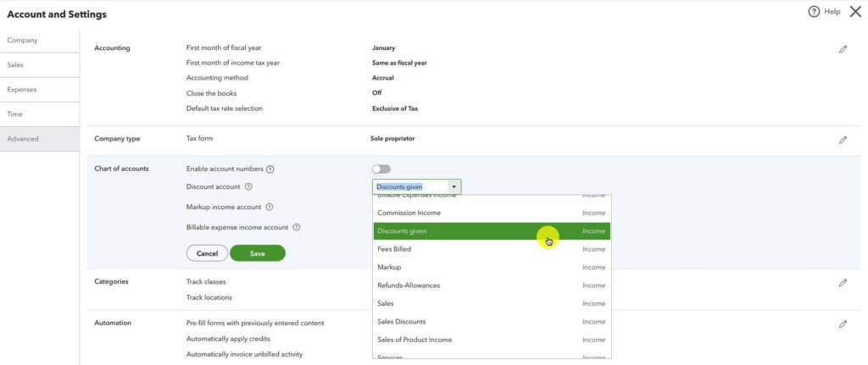The height and width of the screenshot is (365, 868).
Task: Open the Sales settings tab
Action: [x=40, y=64]
